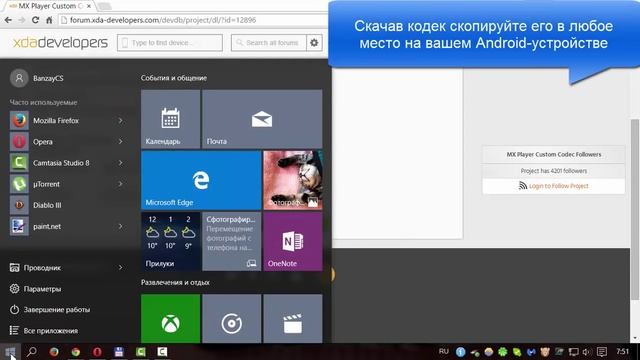Close the MX Player Custom tab
This screenshot has height=360, width=640.
click(x=89, y=6)
